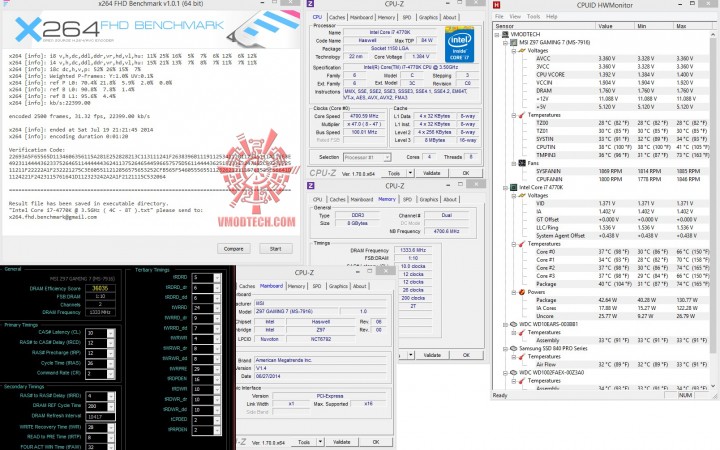The image size is (720, 450).
Task: Select the CPUFANIN row in HWMonitor
Action: coord(602,179)
